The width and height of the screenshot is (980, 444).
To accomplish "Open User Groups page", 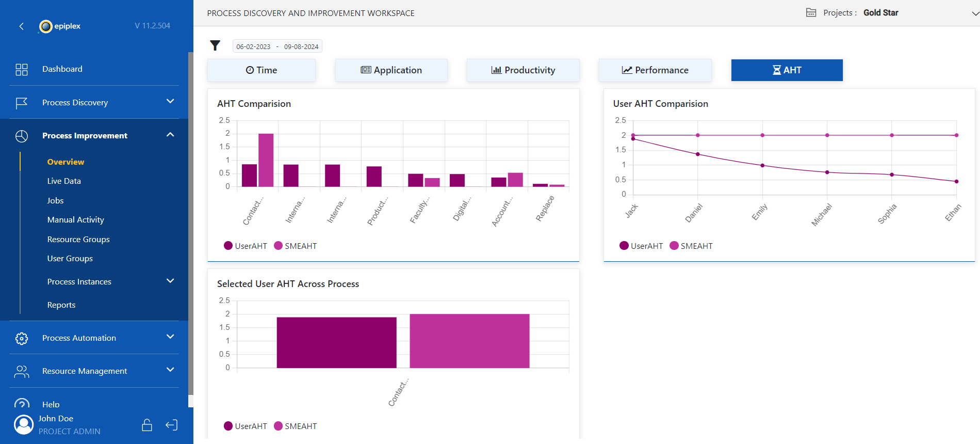I will [70, 259].
